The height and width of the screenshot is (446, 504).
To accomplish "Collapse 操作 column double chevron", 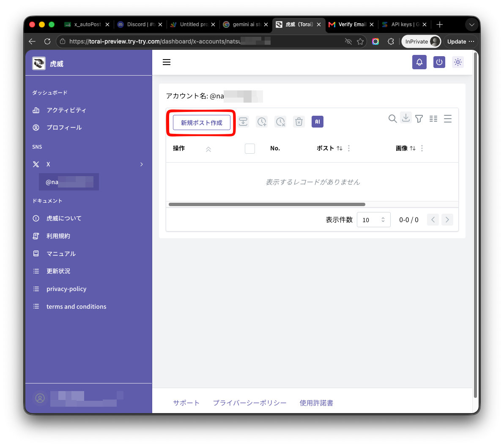I will [x=208, y=150].
